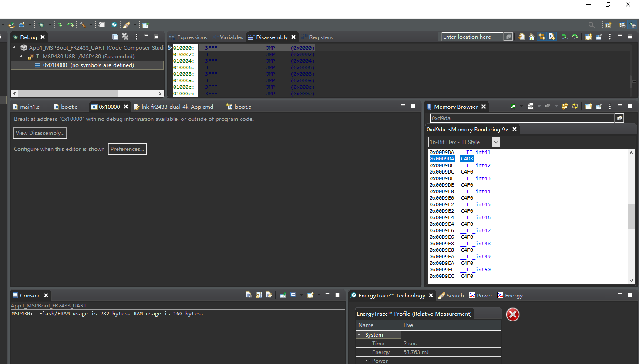639x364 pixels.
Task: Click the Debug view horizontal scrollbar
Action: coord(87,94)
